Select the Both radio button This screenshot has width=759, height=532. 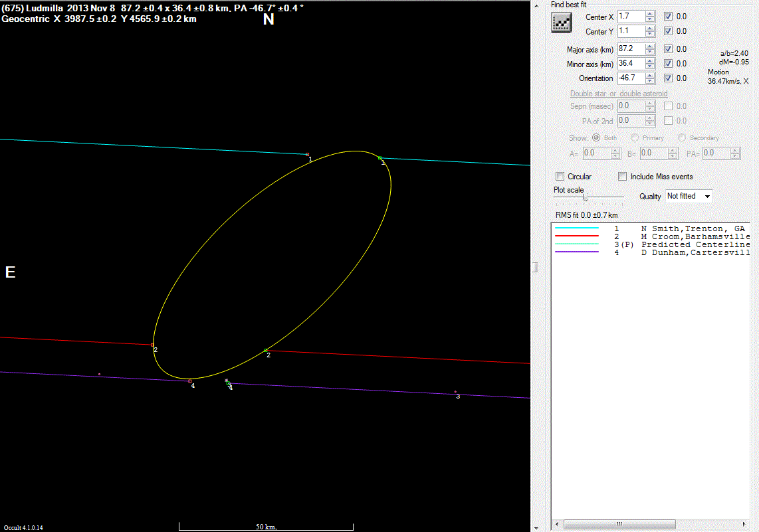(x=596, y=138)
